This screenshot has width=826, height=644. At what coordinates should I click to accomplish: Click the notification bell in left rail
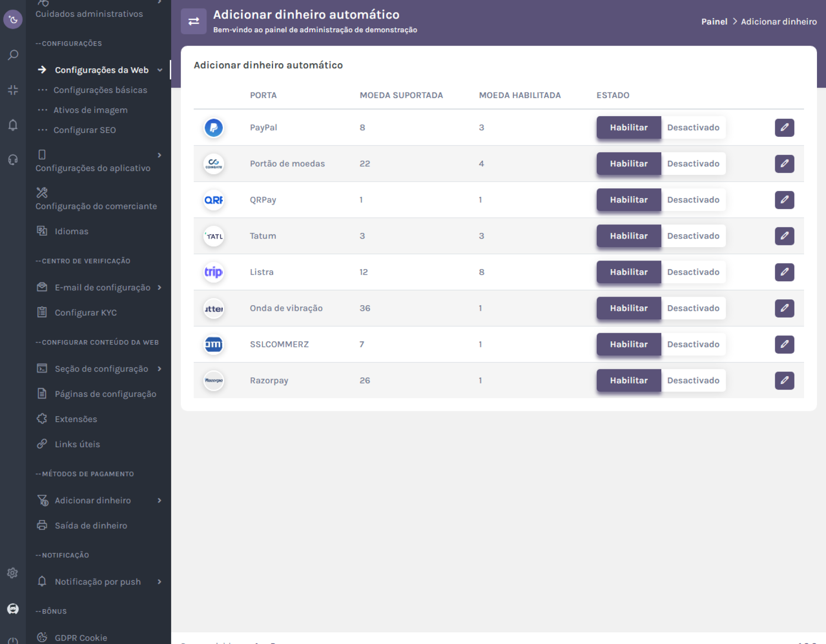[x=13, y=125]
